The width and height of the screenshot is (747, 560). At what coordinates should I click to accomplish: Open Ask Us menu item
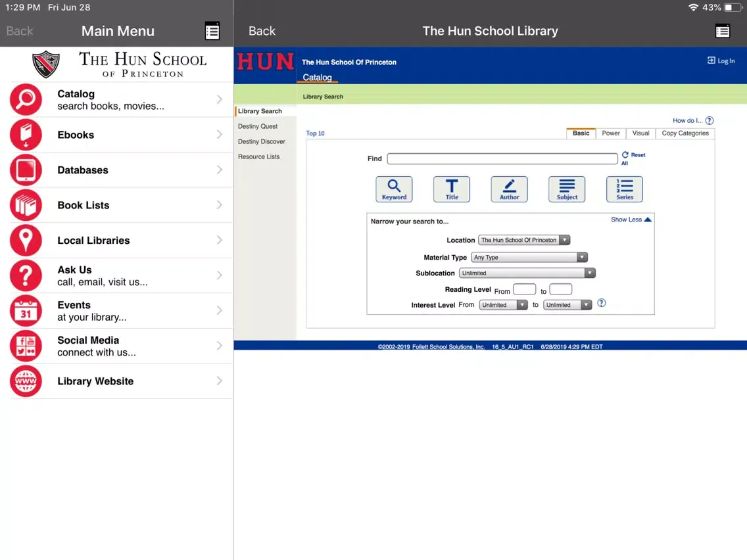click(117, 275)
